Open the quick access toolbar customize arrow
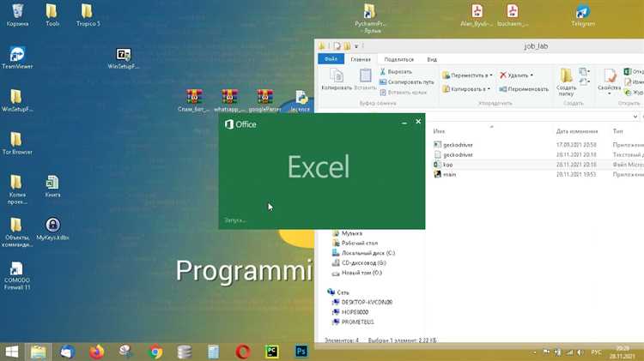 pos(356,46)
